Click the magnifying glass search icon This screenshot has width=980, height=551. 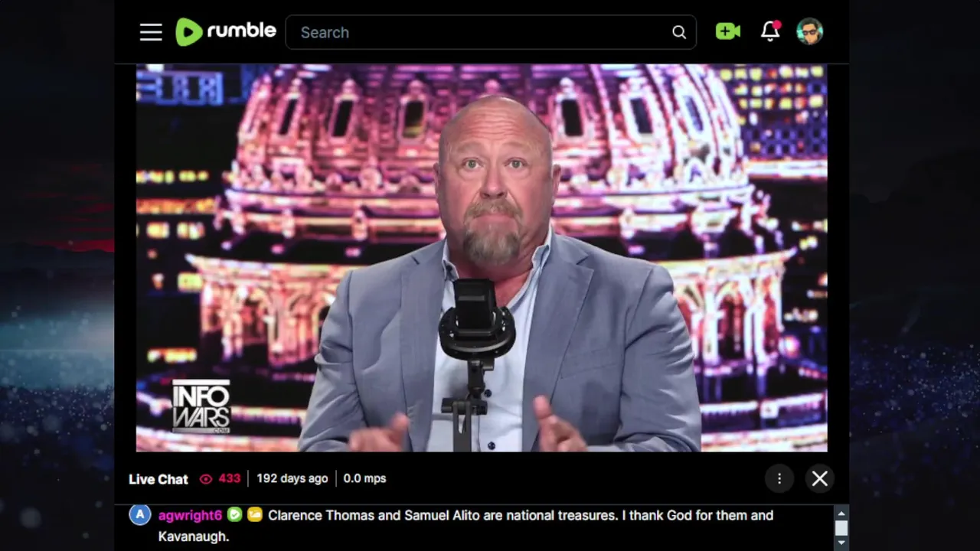[679, 32]
